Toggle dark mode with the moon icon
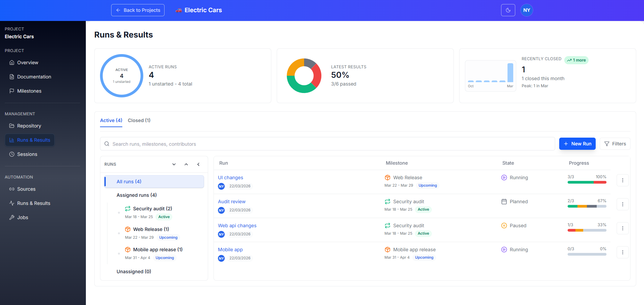The image size is (644, 305). tap(508, 10)
